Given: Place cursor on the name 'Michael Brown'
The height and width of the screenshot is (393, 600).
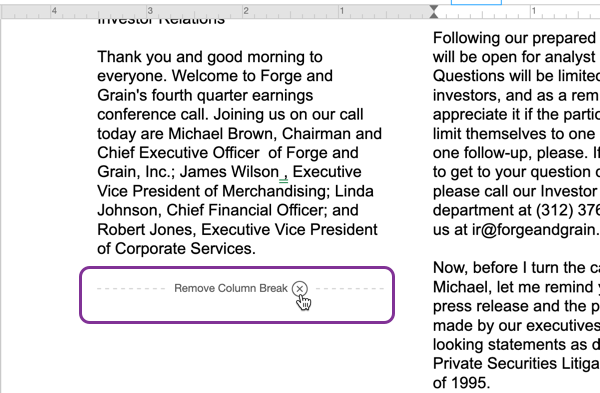Looking at the screenshot, I should tap(222, 134).
